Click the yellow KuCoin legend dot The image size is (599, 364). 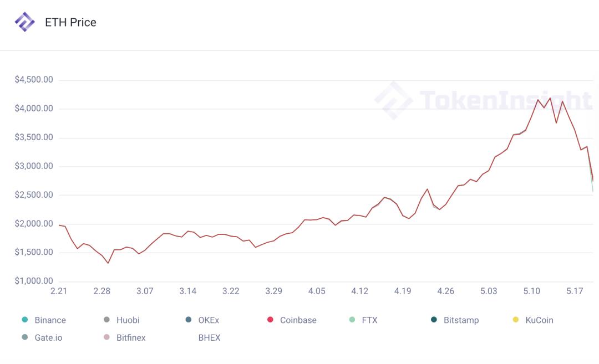[515, 320]
